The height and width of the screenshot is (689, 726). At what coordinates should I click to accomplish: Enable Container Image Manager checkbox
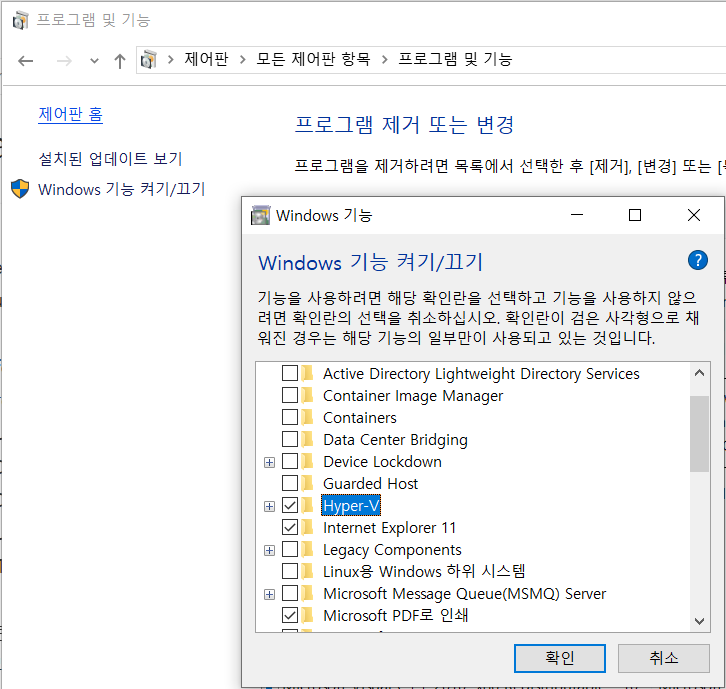pyautogui.click(x=290, y=395)
